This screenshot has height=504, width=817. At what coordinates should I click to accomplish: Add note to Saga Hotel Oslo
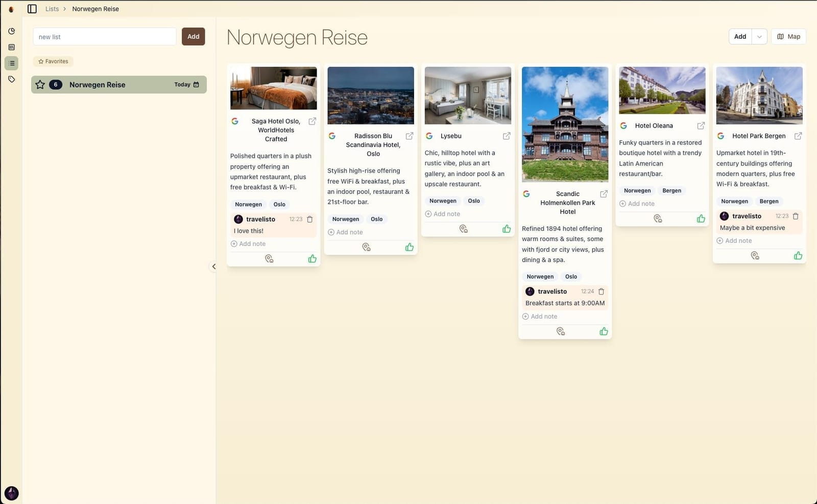[x=248, y=244]
